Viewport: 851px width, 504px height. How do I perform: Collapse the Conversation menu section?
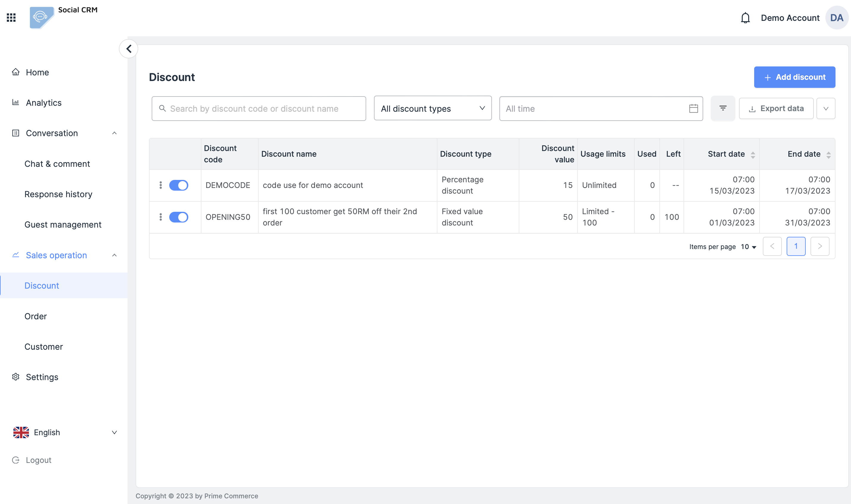114,133
